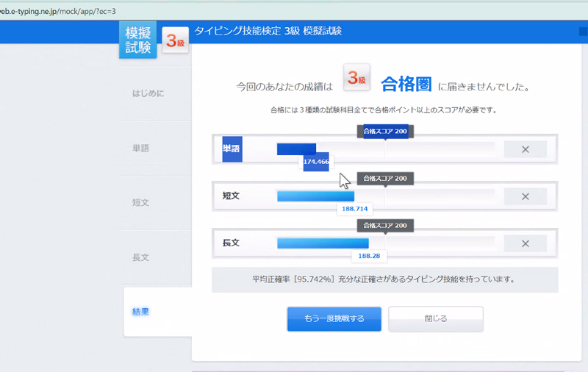This screenshot has height=372, width=588.
Task: Click the 模擬試験 logo badge
Action: click(137, 40)
